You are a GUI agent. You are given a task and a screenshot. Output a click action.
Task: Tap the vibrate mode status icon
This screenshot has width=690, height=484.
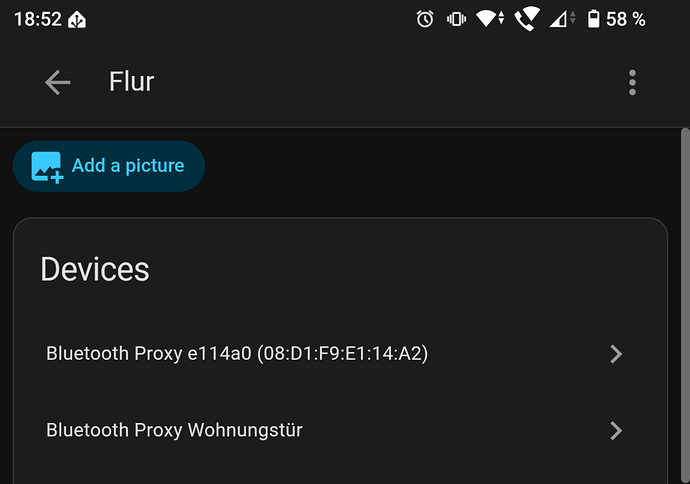456,19
